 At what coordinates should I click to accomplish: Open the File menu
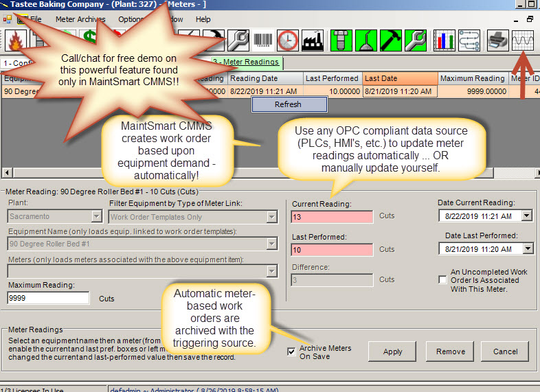tap(36, 19)
